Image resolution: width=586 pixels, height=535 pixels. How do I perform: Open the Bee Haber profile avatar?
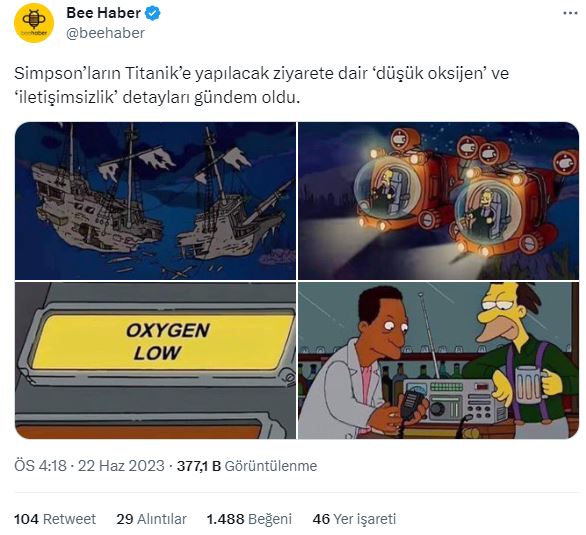pos(34,23)
